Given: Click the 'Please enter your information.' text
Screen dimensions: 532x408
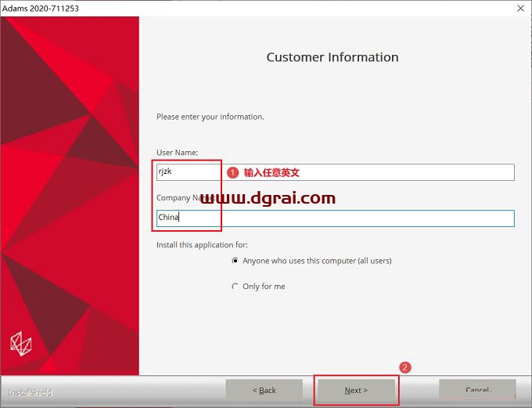Looking at the screenshot, I should click(x=210, y=117).
